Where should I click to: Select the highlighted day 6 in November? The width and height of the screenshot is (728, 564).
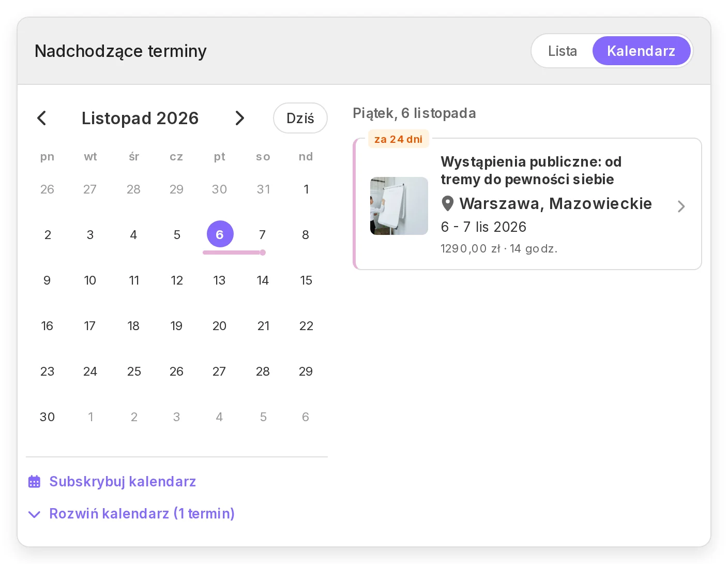(x=220, y=234)
